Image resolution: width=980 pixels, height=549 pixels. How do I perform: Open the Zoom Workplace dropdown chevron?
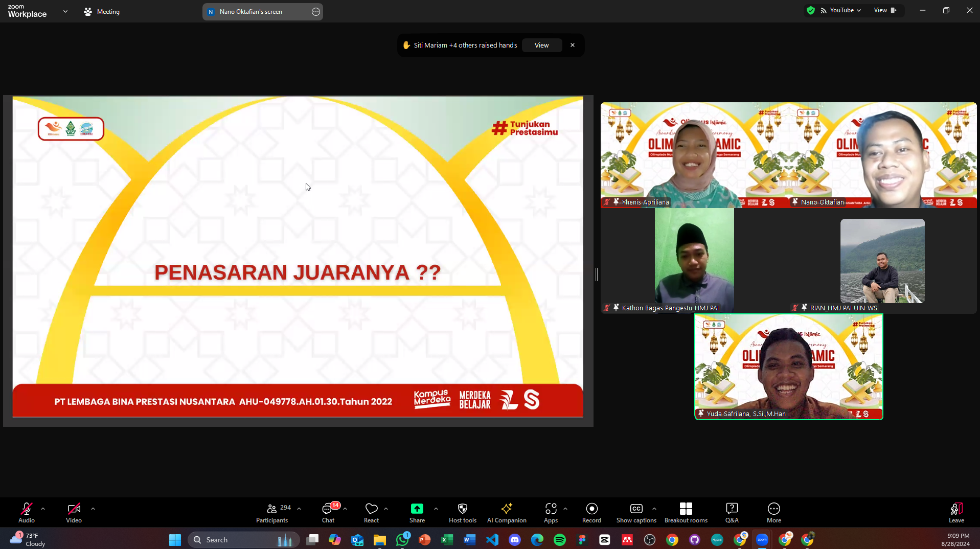pyautogui.click(x=65, y=11)
